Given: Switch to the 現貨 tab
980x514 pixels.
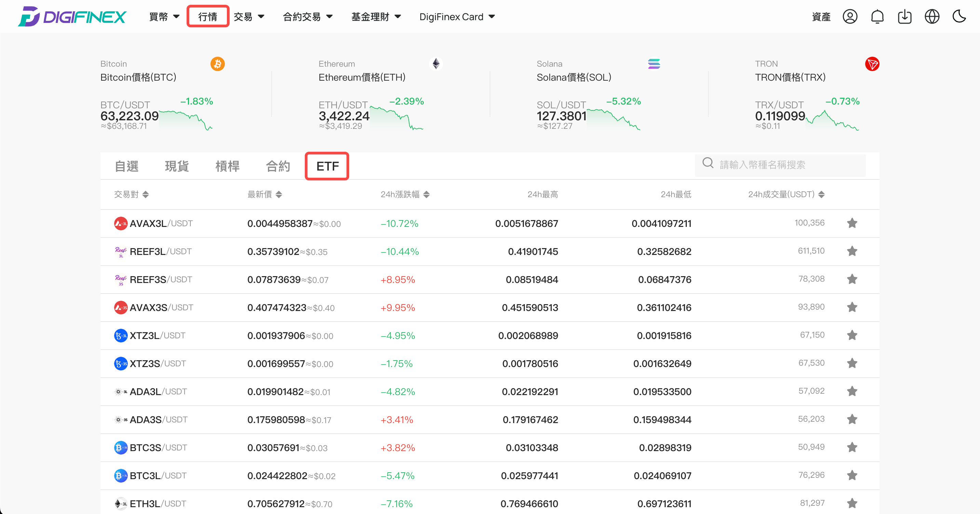Looking at the screenshot, I should (x=177, y=166).
